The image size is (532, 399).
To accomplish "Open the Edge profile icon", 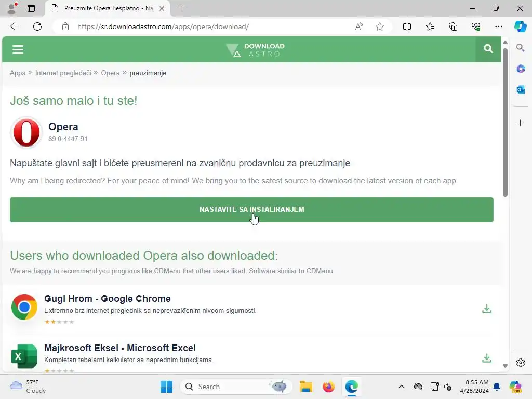I will pyautogui.click(x=12, y=8).
